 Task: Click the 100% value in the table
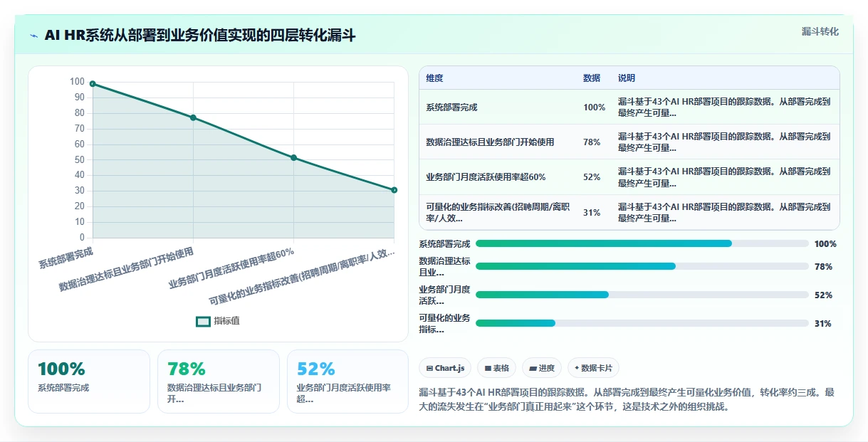click(594, 107)
